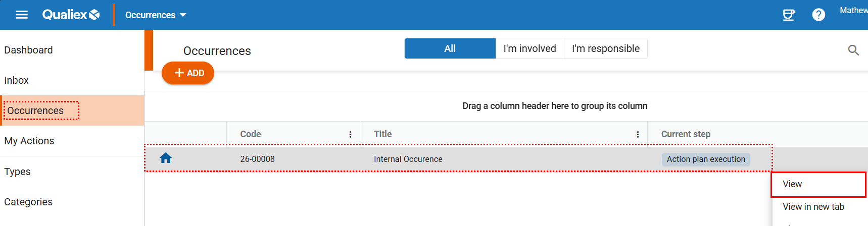Choose View in new tab option
Viewport: 868px width, 226px height.
(x=813, y=207)
